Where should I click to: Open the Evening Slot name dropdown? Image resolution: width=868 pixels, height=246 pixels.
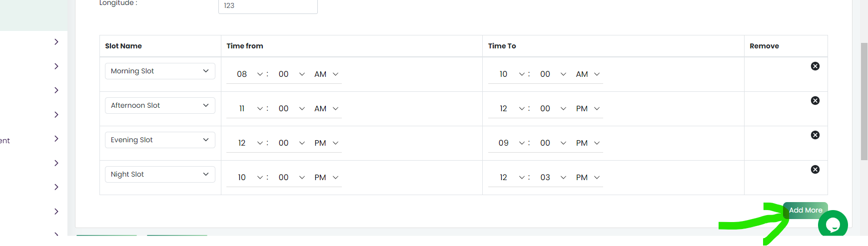pyautogui.click(x=160, y=140)
